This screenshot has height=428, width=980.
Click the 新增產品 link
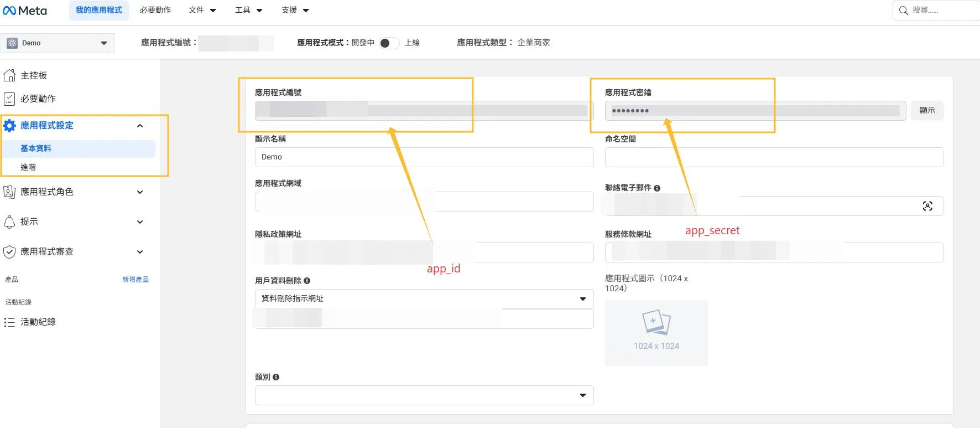135,280
